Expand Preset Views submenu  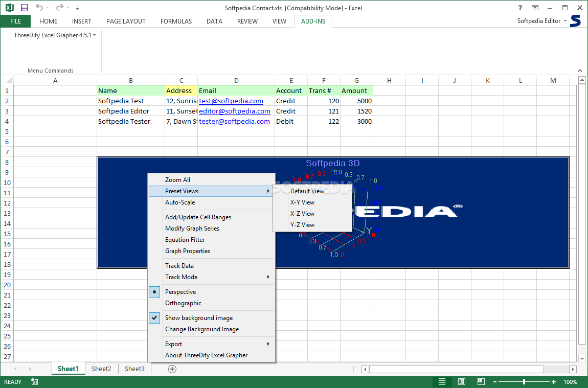click(x=212, y=191)
